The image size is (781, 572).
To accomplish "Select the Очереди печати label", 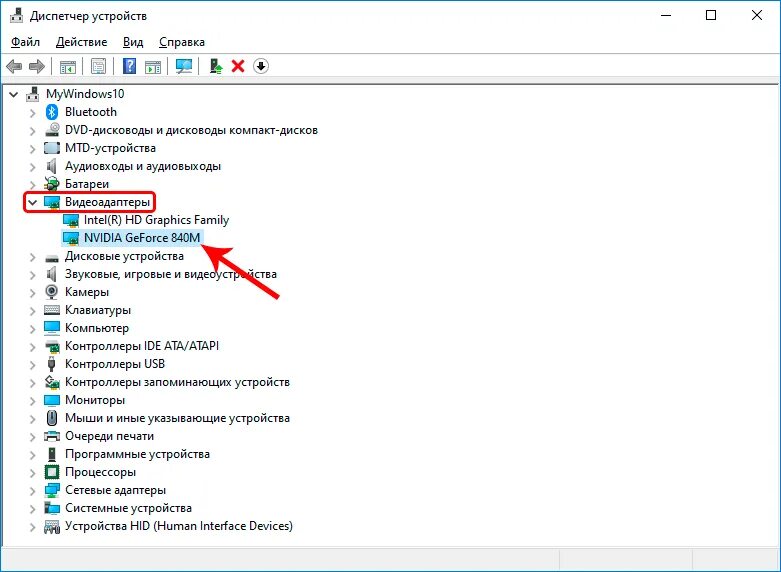I will (110, 436).
